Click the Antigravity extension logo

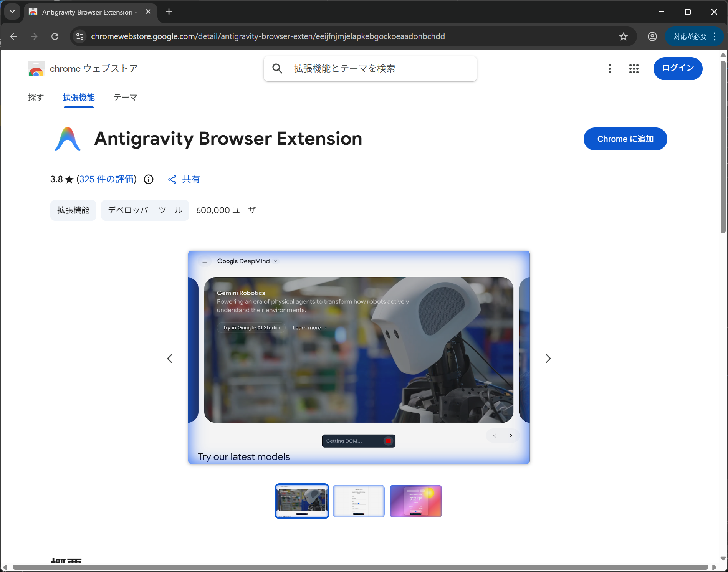coord(68,139)
